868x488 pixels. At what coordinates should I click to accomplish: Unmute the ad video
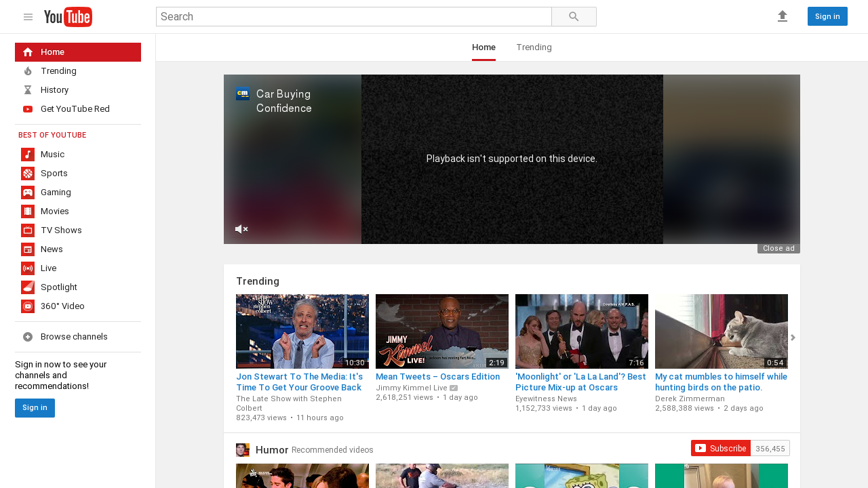(241, 229)
